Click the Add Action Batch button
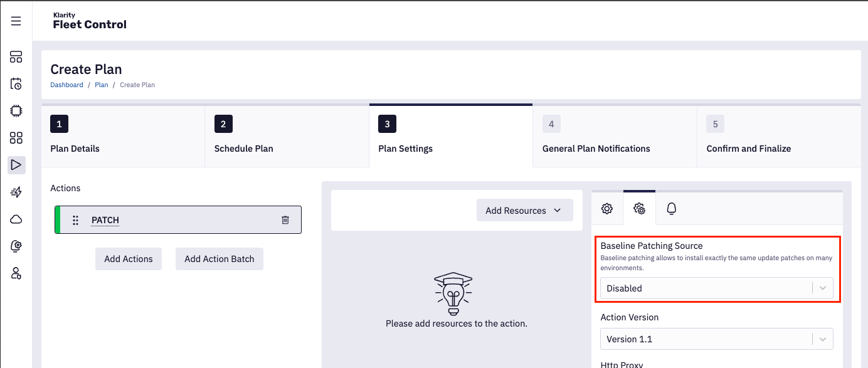 click(x=220, y=259)
